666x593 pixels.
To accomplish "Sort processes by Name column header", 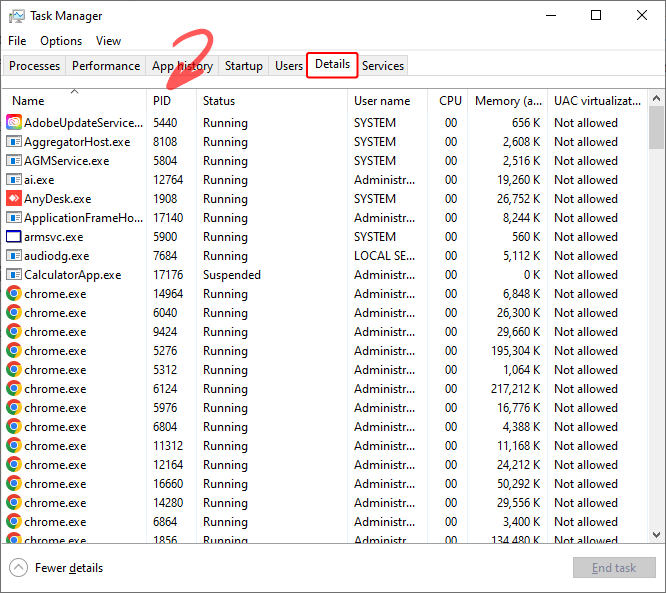I will pos(28,101).
